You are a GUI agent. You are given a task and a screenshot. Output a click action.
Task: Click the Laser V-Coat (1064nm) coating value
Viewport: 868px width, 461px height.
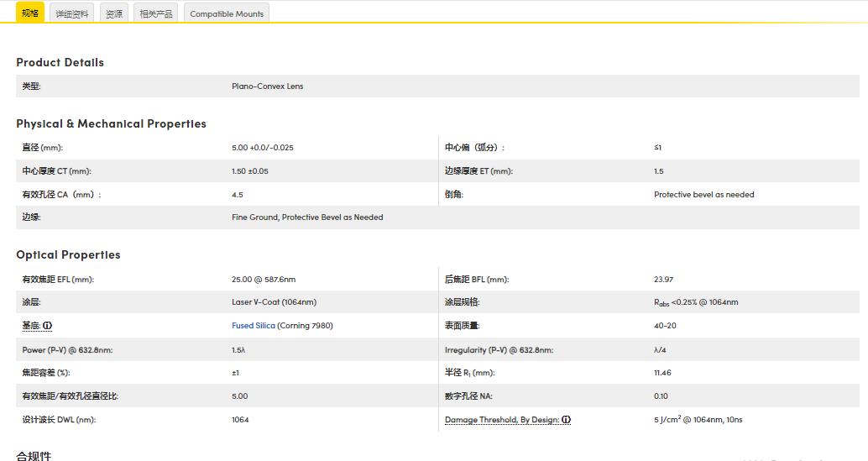pos(274,302)
